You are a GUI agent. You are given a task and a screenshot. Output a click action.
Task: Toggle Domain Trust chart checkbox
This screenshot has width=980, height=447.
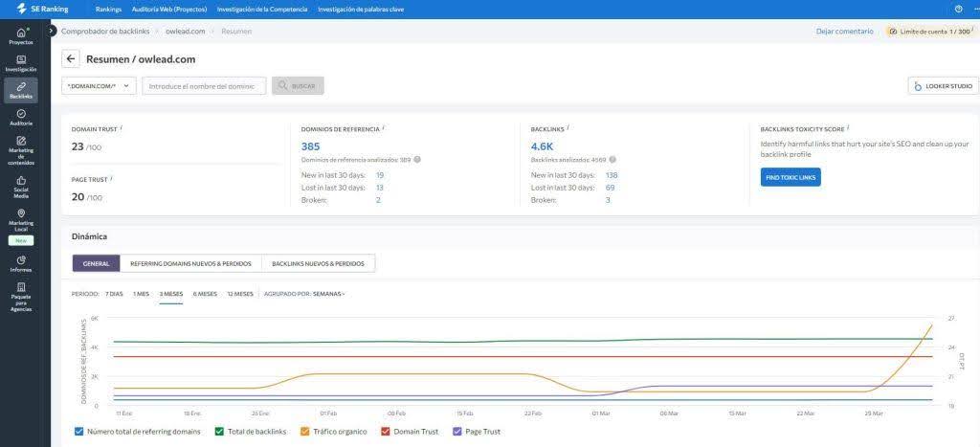coord(385,432)
